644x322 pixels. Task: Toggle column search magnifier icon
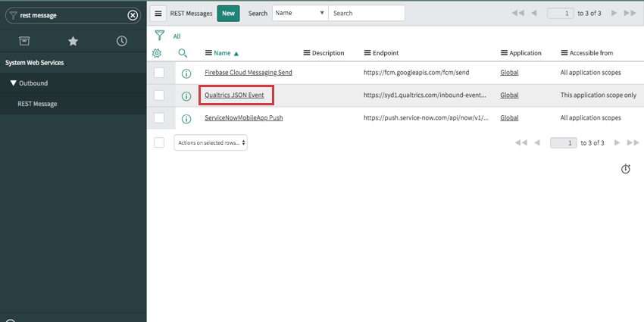click(x=183, y=53)
